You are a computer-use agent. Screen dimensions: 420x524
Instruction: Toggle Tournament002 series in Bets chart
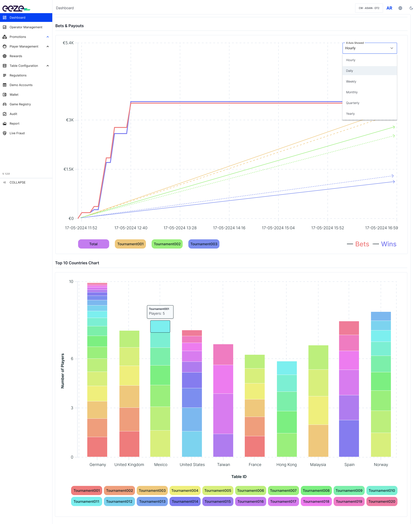tap(167, 244)
